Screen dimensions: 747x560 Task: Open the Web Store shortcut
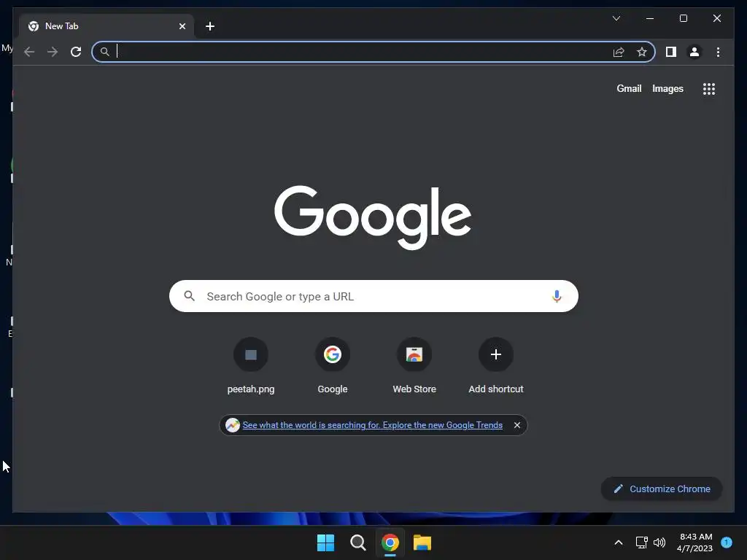[x=414, y=366]
